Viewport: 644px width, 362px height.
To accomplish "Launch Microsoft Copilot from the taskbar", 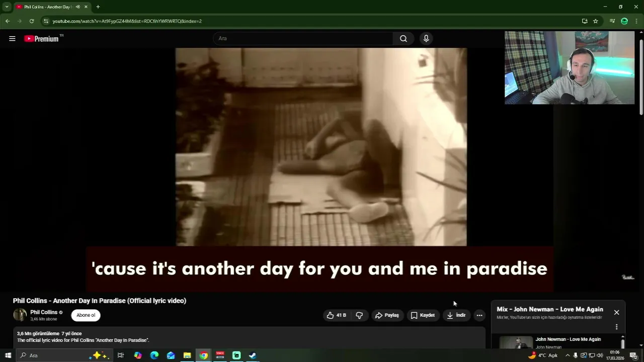I will [x=138, y=355].
